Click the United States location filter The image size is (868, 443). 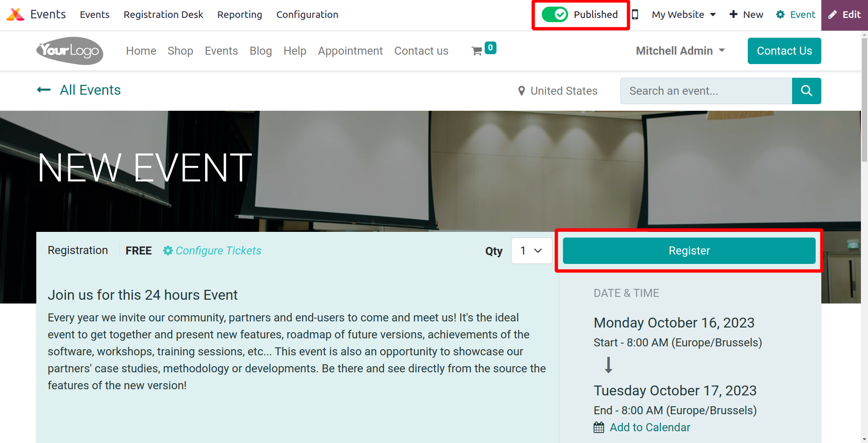[558, 91]
